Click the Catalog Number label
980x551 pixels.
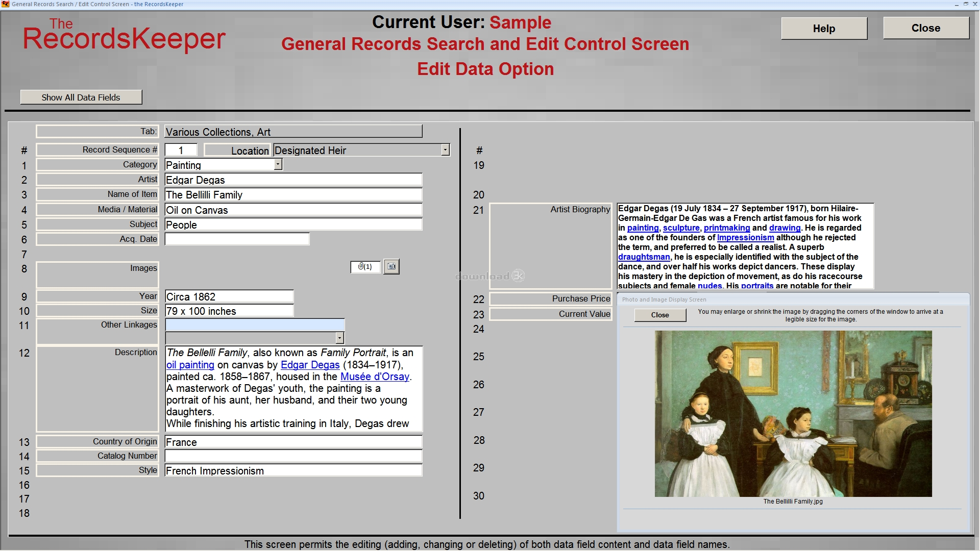tap(97, 456)
